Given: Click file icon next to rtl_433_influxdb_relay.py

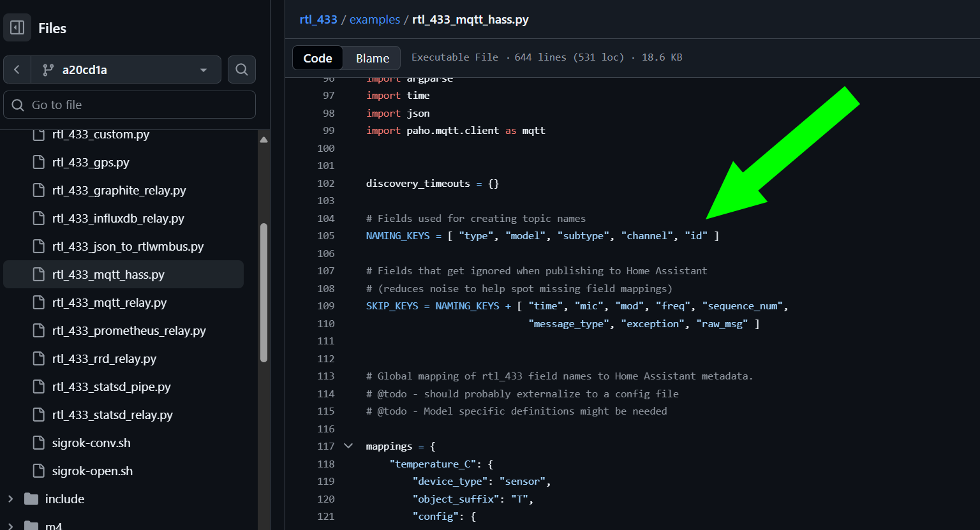Looking at the screenshot, I should pos(39,218).
